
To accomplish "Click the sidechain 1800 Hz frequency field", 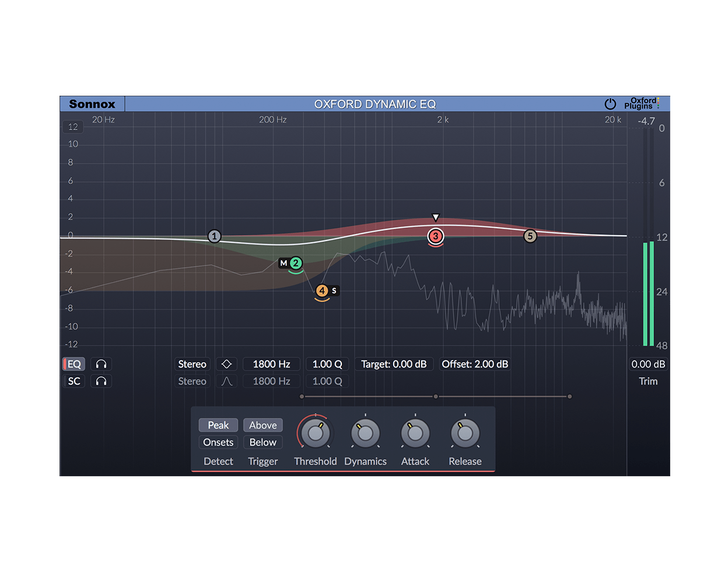I will tap(272, 381).
